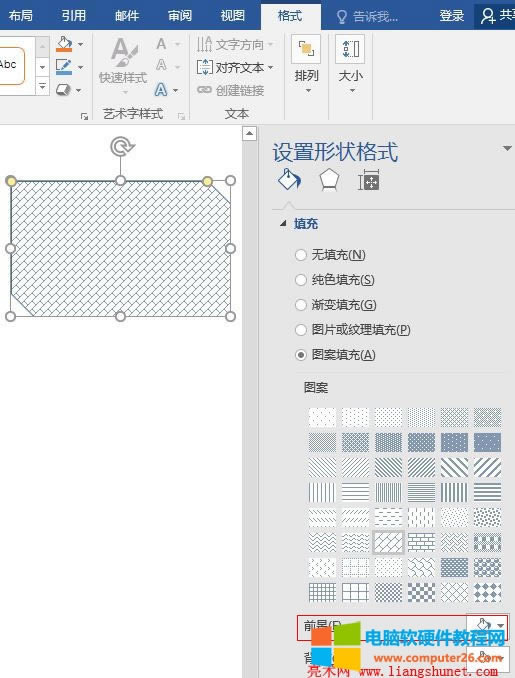515x678 pixels.
Task: Choose the solid diamond pattern swatch
Action: (487, 592)
